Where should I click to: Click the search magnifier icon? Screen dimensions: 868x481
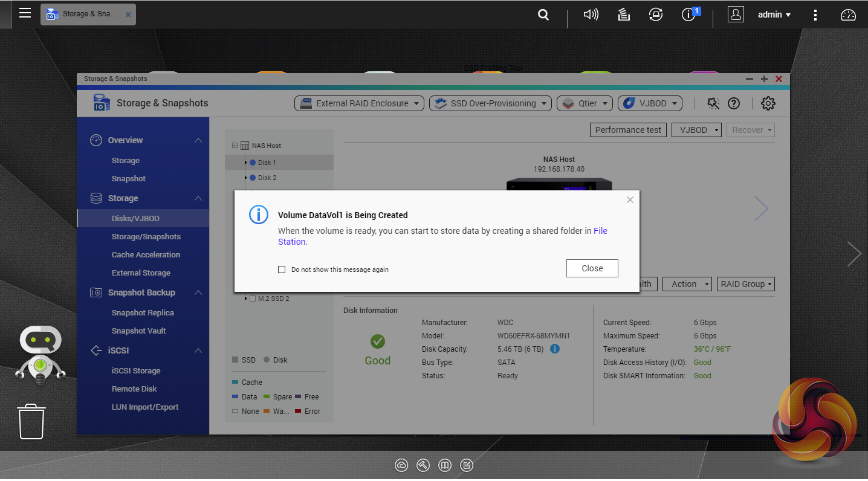point(543,15)
